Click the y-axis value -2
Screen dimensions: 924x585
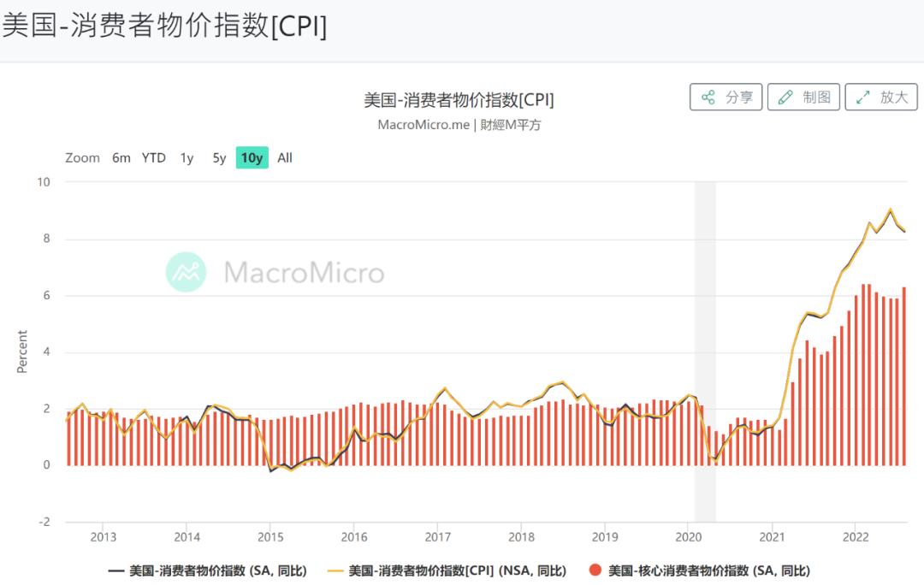point(44,522)
